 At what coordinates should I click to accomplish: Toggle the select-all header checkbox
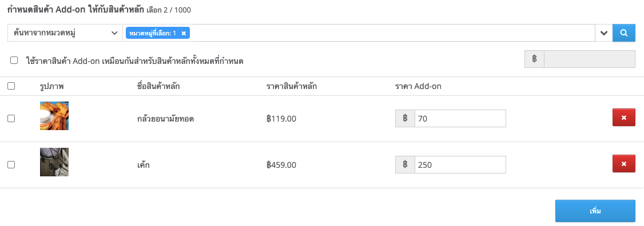click(x=11, y=86)
